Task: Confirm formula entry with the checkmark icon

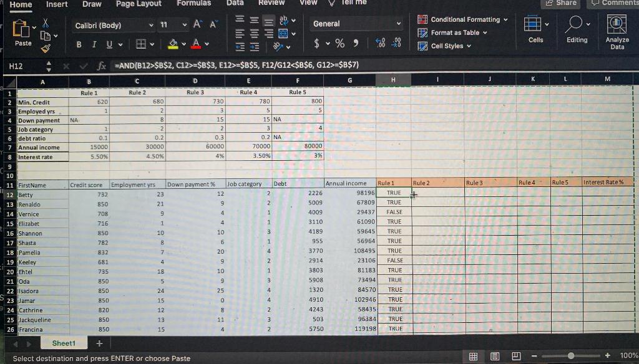Action: click(x=84, y=66)
